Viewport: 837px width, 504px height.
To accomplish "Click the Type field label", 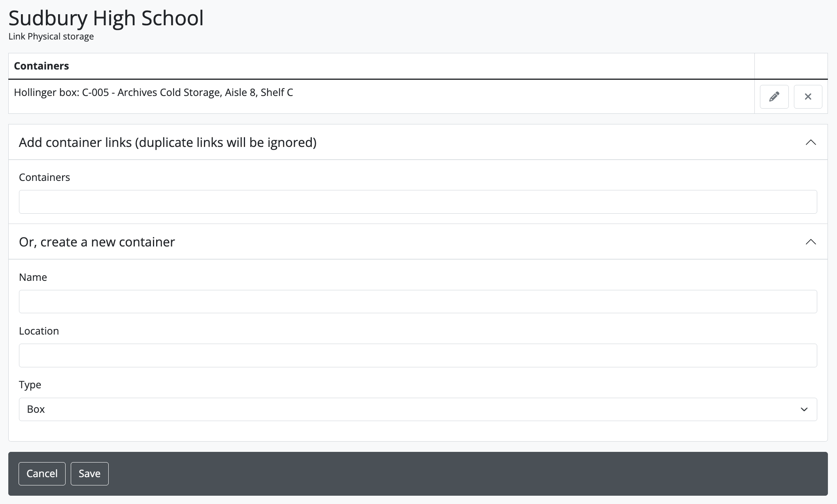I will pyautogui.click(x=30, y=385).
